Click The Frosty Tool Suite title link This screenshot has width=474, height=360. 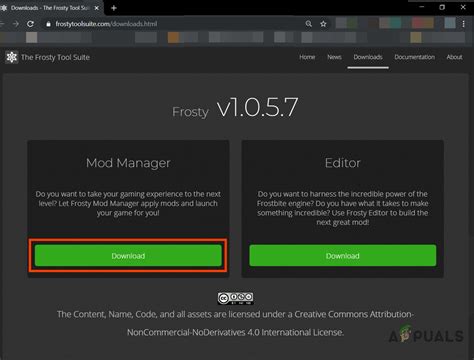[x=55, y=57]
